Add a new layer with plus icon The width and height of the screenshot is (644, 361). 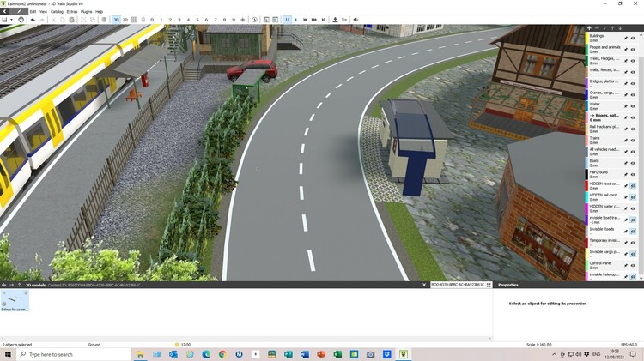click(589, 28)
